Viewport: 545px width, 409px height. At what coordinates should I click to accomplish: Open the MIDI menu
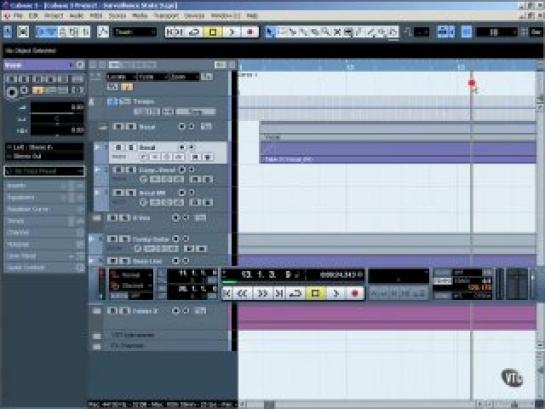pos(96,16)
